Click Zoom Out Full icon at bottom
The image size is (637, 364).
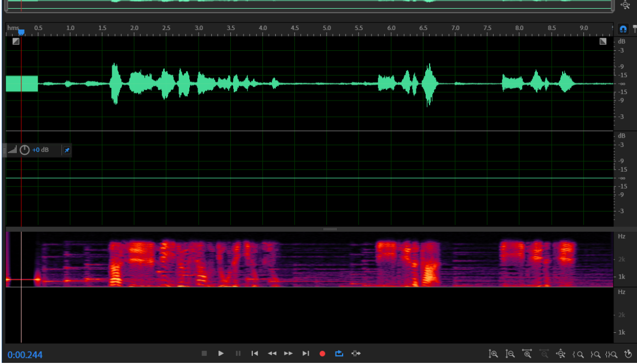pos(560,354)
